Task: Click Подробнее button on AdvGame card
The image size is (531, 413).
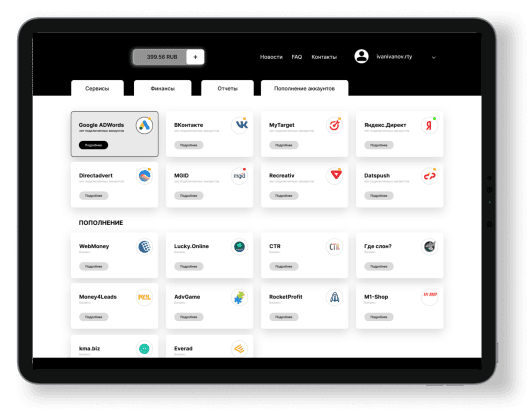Action: pyautogui.click(x=189, y=317)
